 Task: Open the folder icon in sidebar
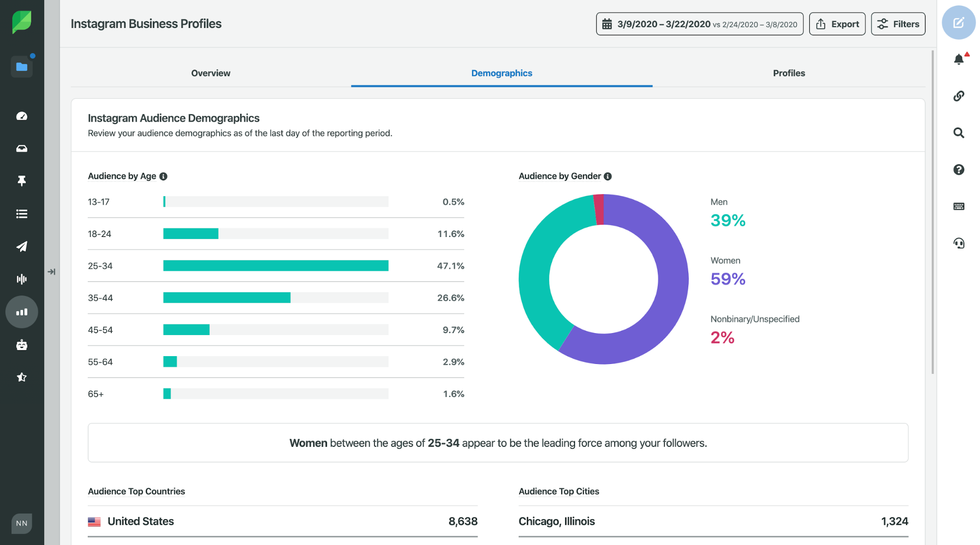(22, 67)
